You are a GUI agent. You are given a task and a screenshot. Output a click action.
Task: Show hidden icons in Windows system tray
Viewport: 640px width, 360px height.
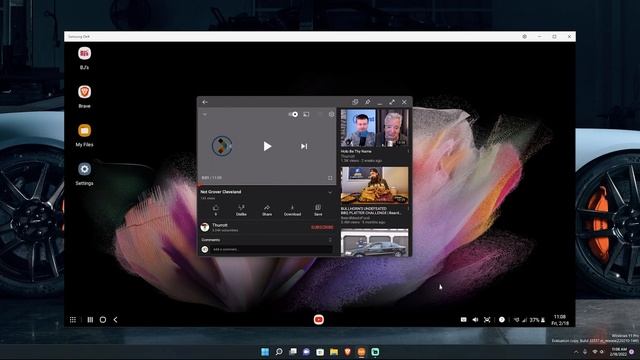576,352
